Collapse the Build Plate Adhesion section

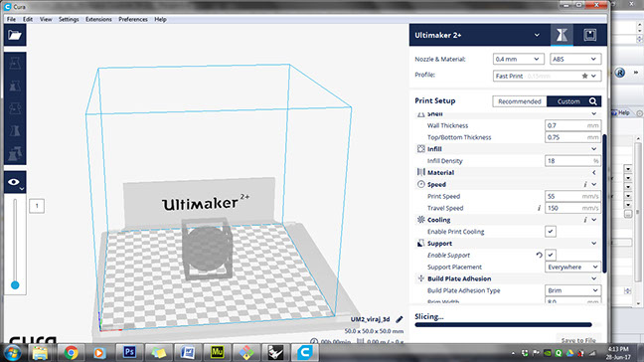tap(594, 278)
